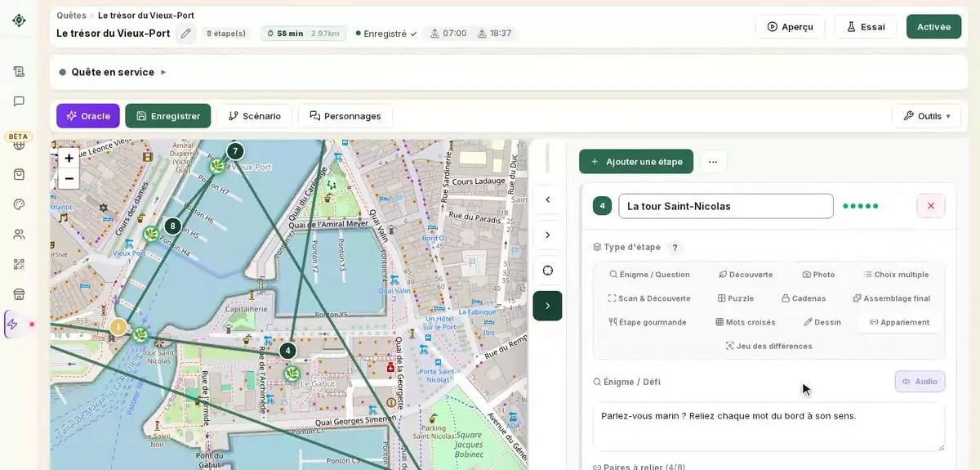This screenshot has height=470, width=980.
Task: Select the Choix multiple step type
Action: [896, 275]
